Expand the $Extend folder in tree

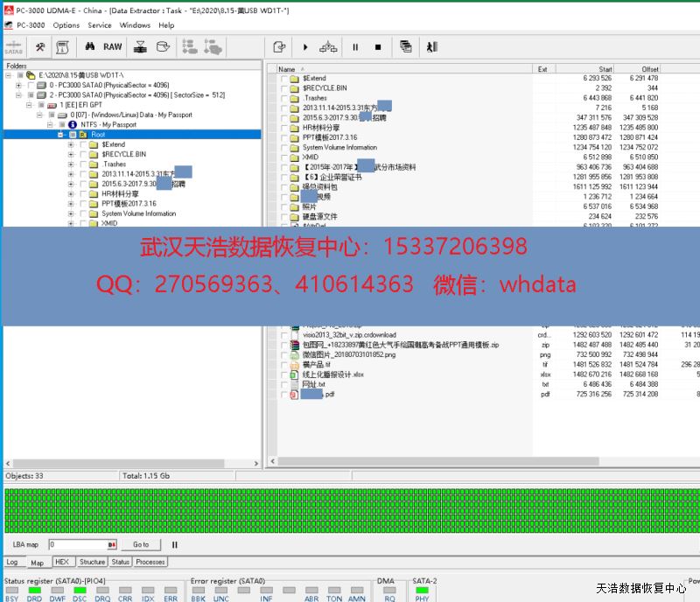[x=71, y=144]
